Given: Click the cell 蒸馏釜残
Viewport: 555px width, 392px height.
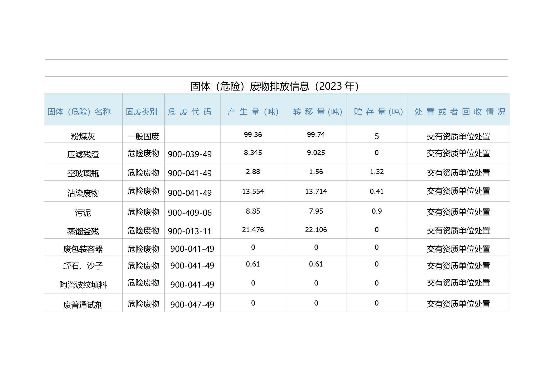Looking at the screenshot, I should click(83, 231).
